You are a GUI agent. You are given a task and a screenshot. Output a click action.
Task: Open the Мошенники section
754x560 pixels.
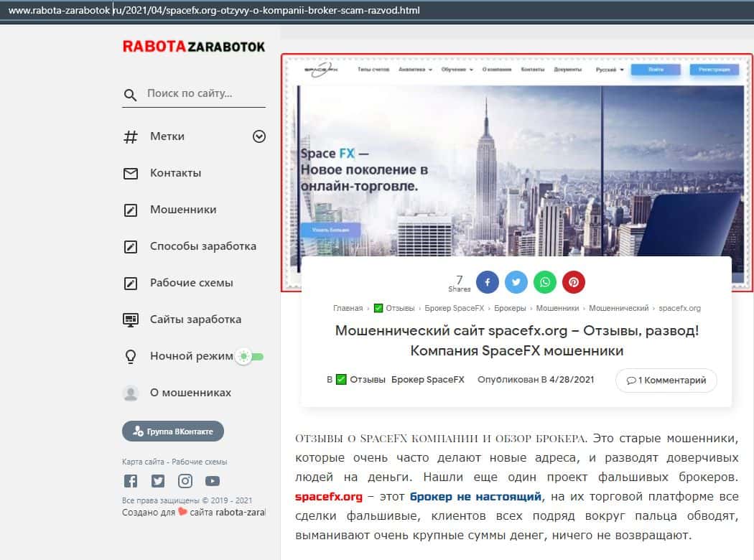tap(183, 210)
